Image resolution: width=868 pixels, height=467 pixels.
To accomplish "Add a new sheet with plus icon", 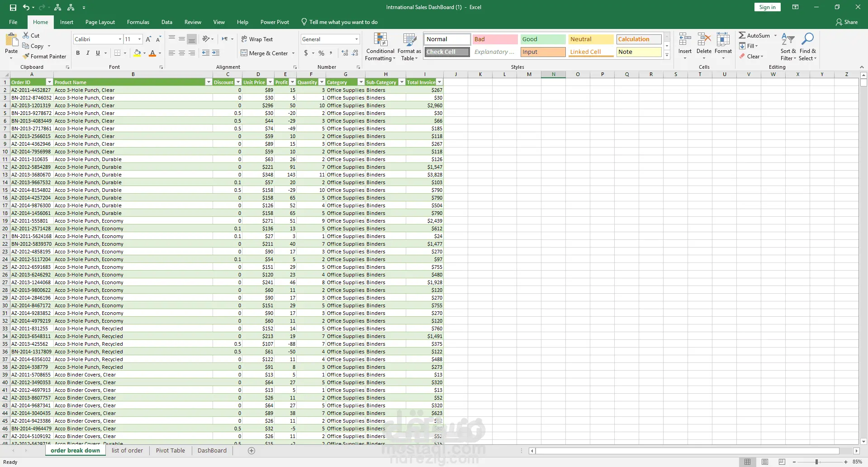I will [251, 450].
